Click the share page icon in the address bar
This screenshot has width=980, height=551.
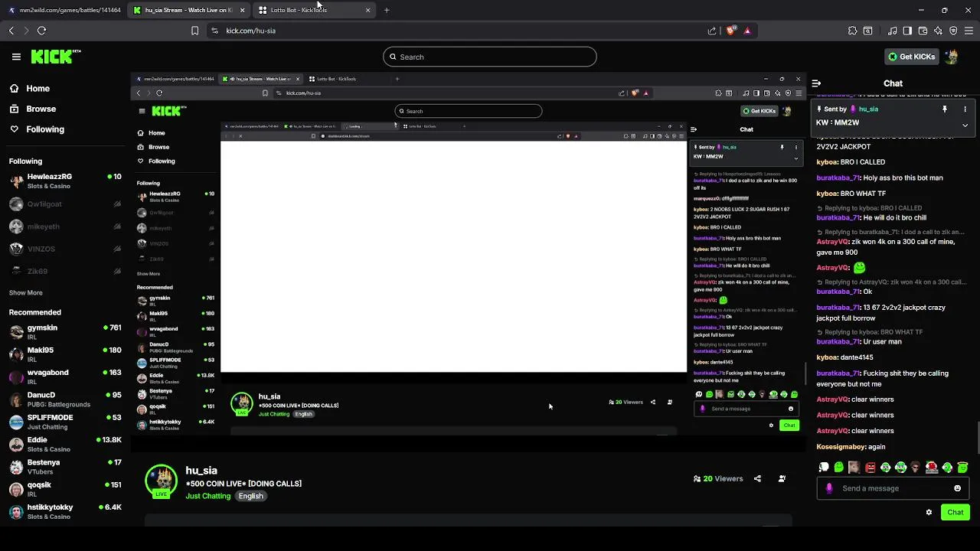(x=712, y=31)
